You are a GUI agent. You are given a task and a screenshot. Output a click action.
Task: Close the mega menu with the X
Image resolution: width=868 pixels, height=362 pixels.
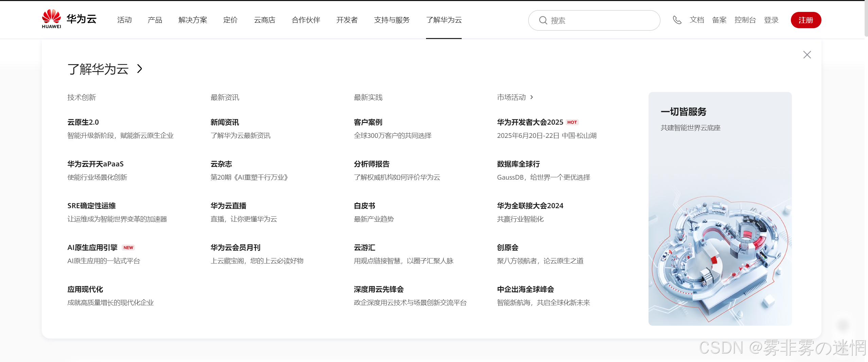807,55
